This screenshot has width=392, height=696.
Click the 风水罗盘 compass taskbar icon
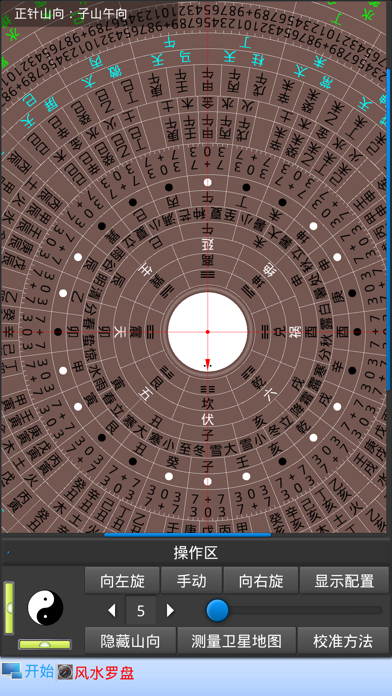point(65,672)
